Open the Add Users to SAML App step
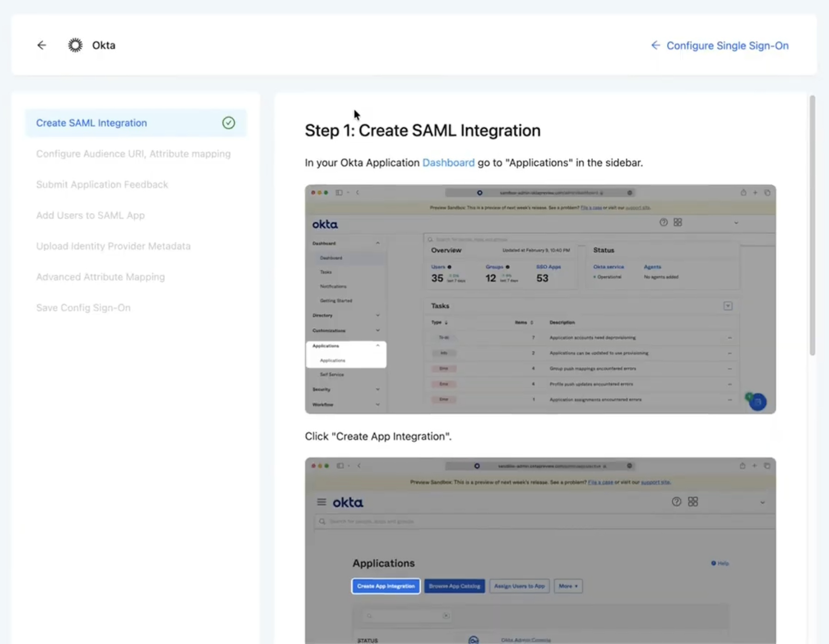 [90, 215]
